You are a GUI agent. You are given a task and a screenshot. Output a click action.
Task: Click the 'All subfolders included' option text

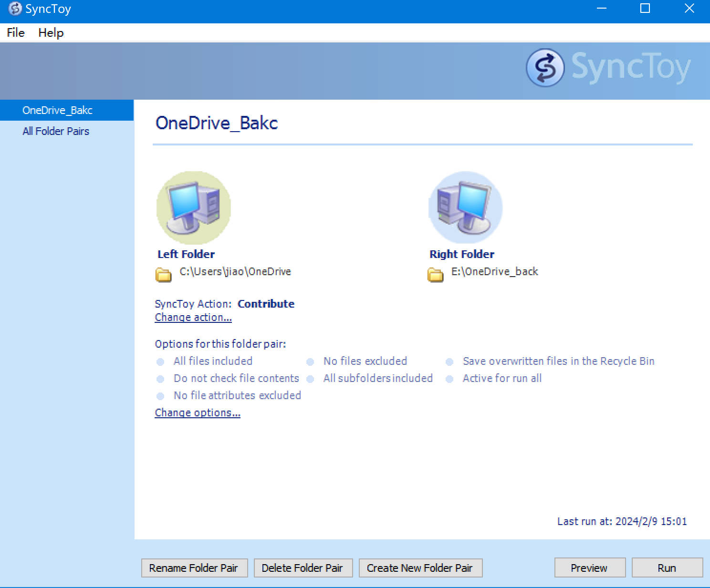[x=378, y=378]
